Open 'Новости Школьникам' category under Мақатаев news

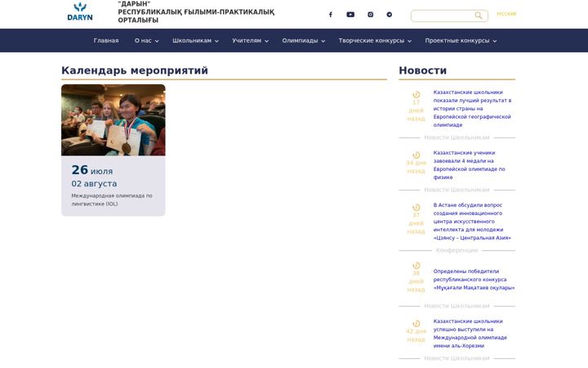click(x=457, y=306)
